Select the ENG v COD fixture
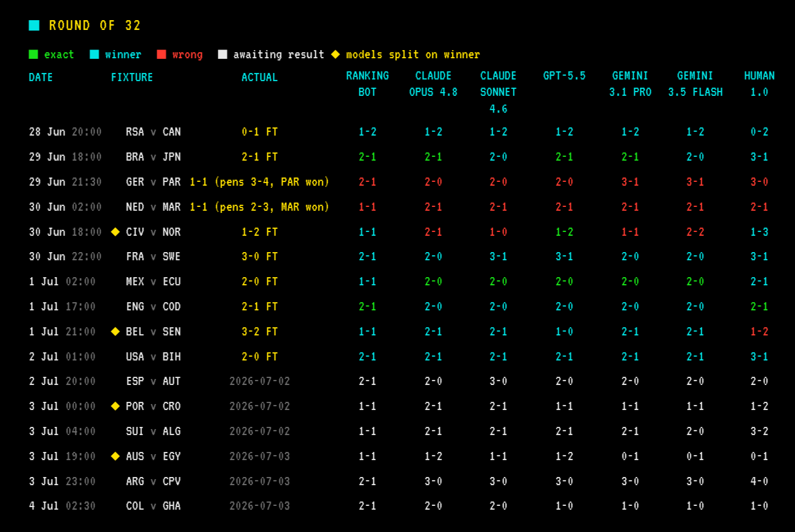Image resolution: width=795 pixels, height=532 pixels. point(153,307)
